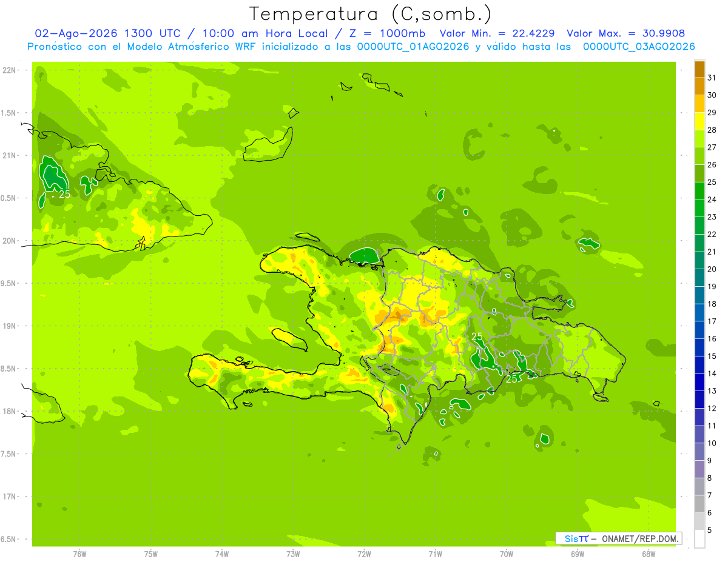Click the "19N" latitude label
Image resolution: width=728 pixels, height=562 pixels.
[x=9, y=326]
